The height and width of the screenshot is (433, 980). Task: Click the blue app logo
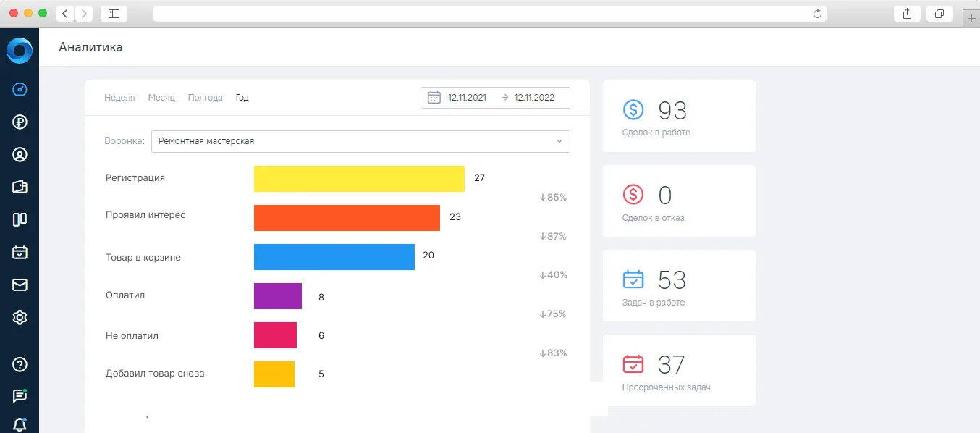(20, 51)
